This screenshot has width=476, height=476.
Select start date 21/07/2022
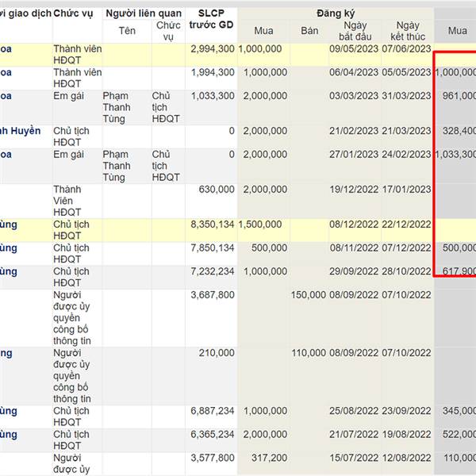(354, 435)
